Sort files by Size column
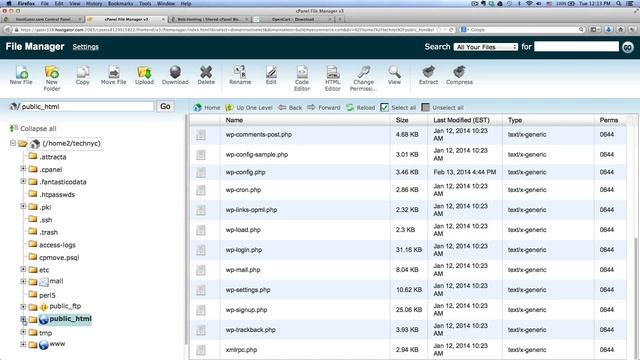The image size is (640, 360). point(402,120)
